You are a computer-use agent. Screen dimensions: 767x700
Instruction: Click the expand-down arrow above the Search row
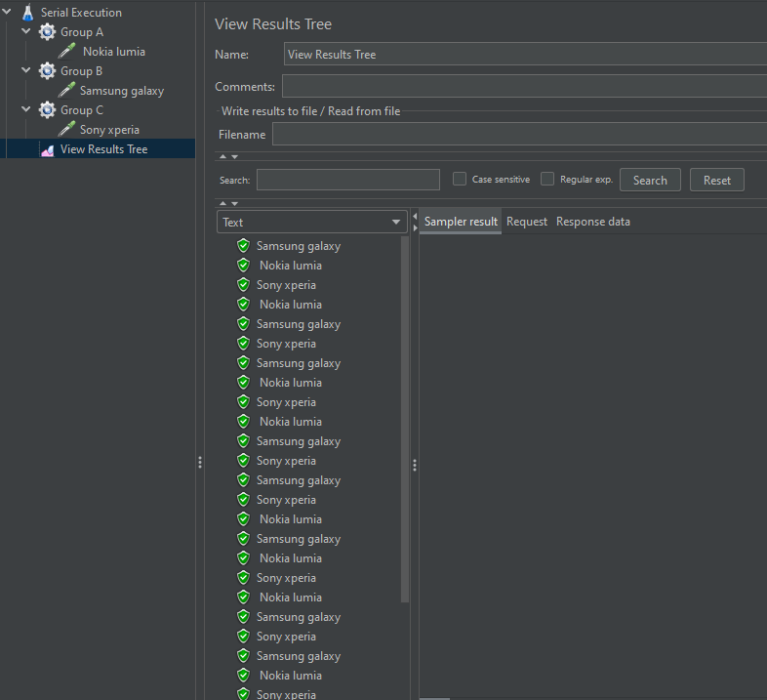235,156
